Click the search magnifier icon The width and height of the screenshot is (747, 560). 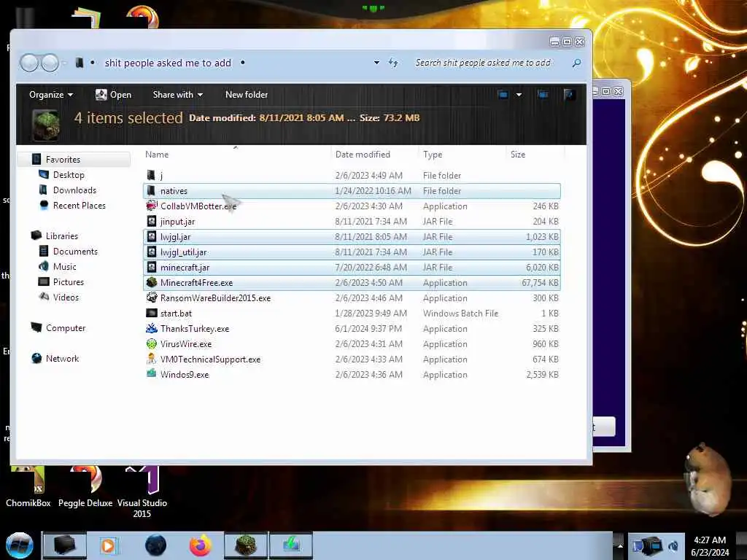coord(576,63)
